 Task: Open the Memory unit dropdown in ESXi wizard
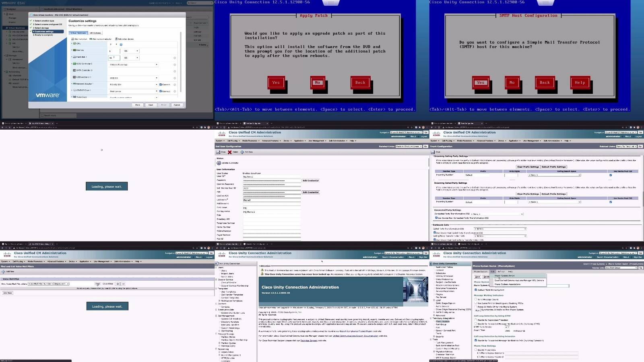(x=131, y=51)
